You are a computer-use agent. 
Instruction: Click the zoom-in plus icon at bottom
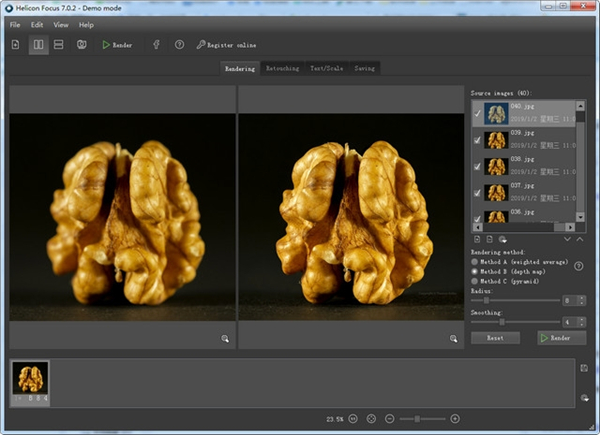455,418
